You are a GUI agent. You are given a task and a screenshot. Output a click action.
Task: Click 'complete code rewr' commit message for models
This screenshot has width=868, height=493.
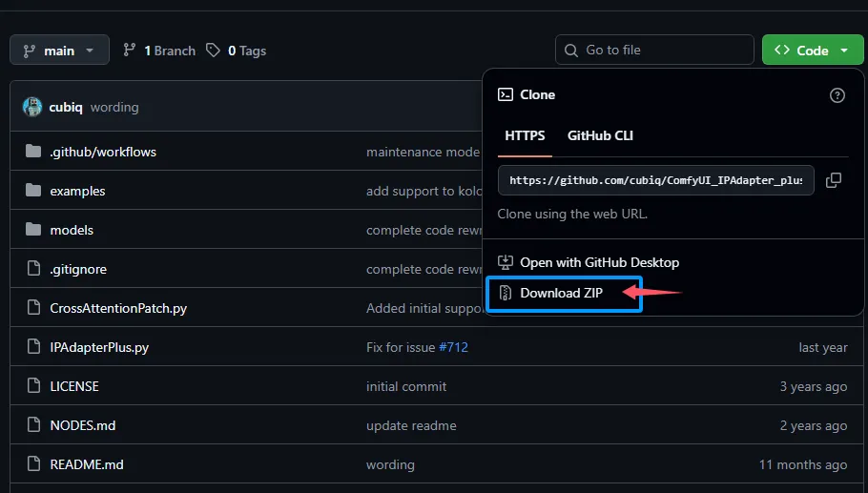[424, 230]
